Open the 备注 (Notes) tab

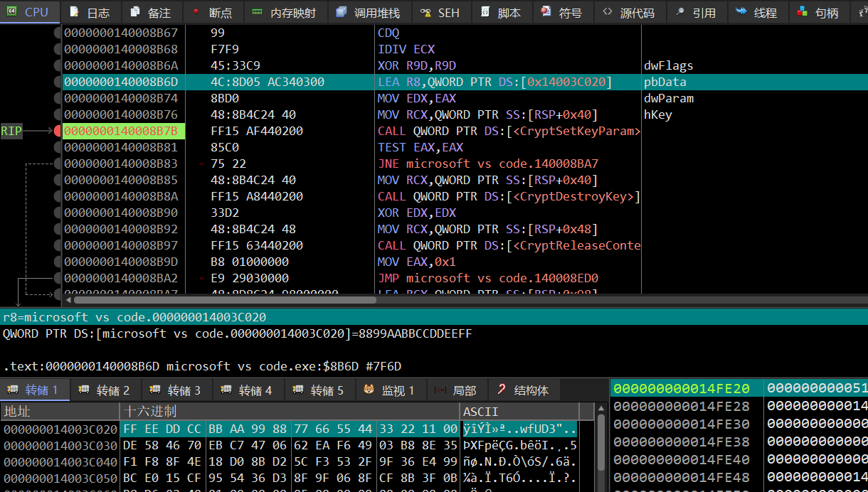tap(151, 13)
